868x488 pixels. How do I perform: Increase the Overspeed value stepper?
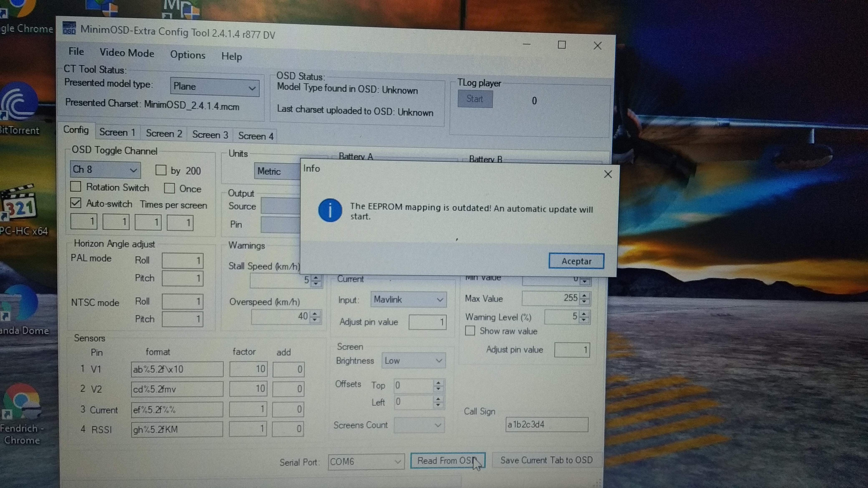(x=315, y=313)
